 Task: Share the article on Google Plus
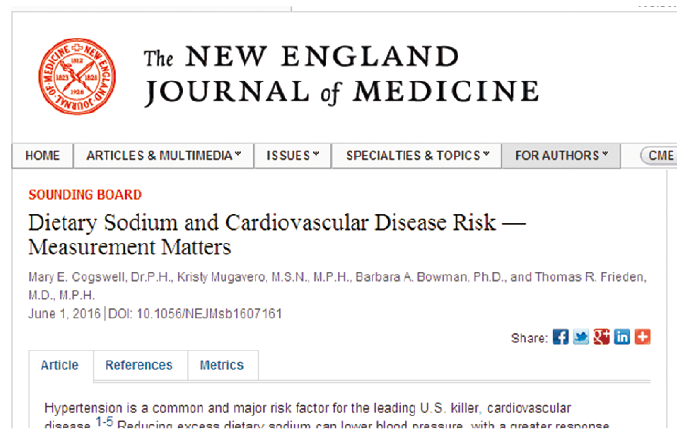[601, 337]
